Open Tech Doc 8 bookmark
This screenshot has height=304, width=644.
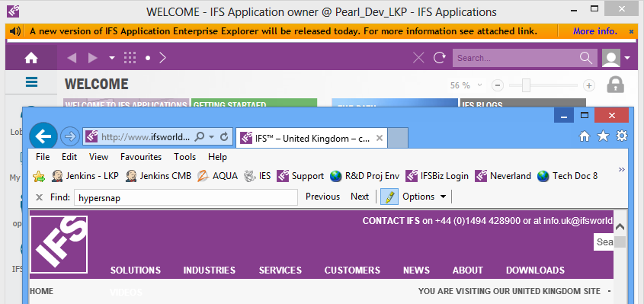pyautogui.click(x=567, y=176)
